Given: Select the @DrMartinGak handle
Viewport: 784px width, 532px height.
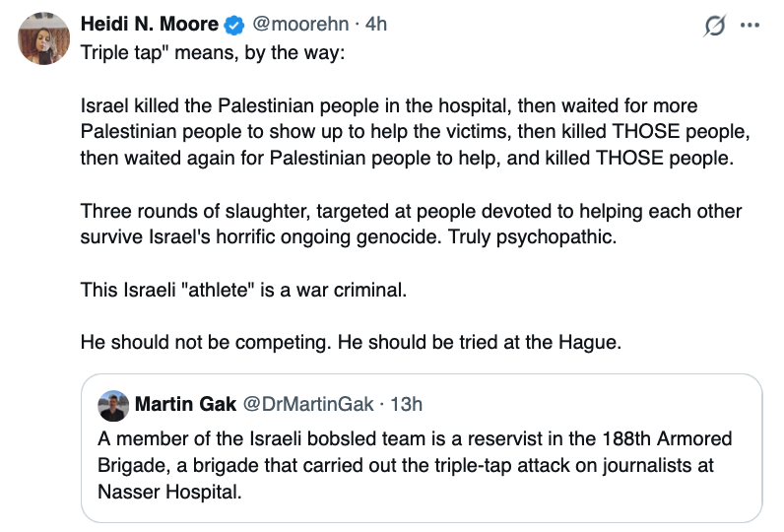Looking at the screenshot, I should [309, 404].
